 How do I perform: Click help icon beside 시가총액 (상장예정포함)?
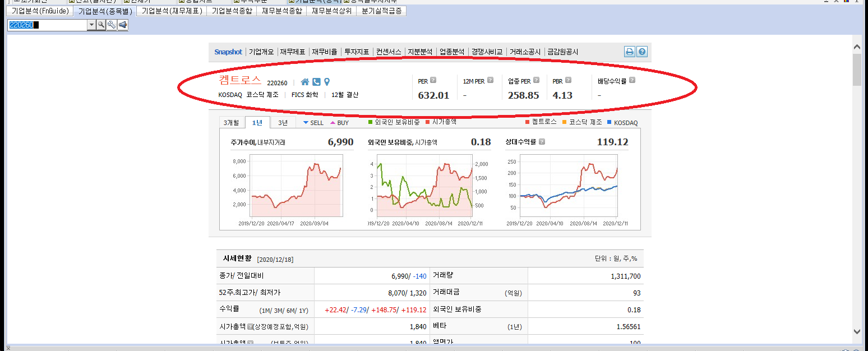(x=250, y=326)
